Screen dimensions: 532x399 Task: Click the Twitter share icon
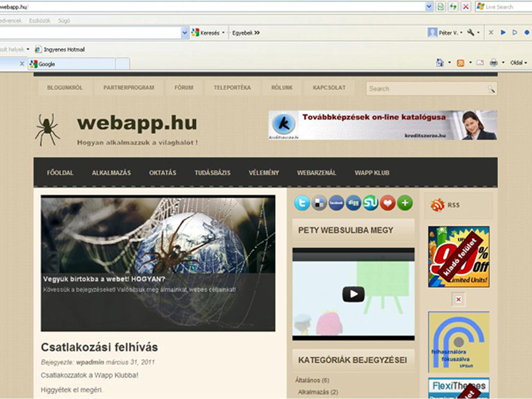[302, 203]
